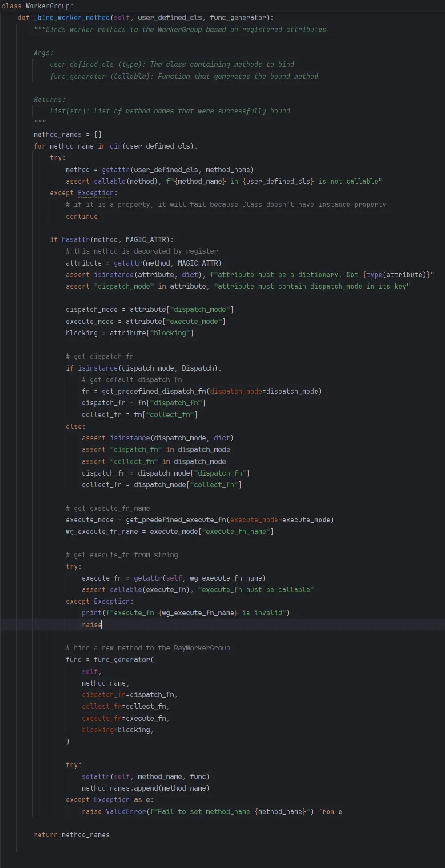Screen dimensions: 445x868
Task: Click the "Args:" docstring heading
Action: (44, 52)
